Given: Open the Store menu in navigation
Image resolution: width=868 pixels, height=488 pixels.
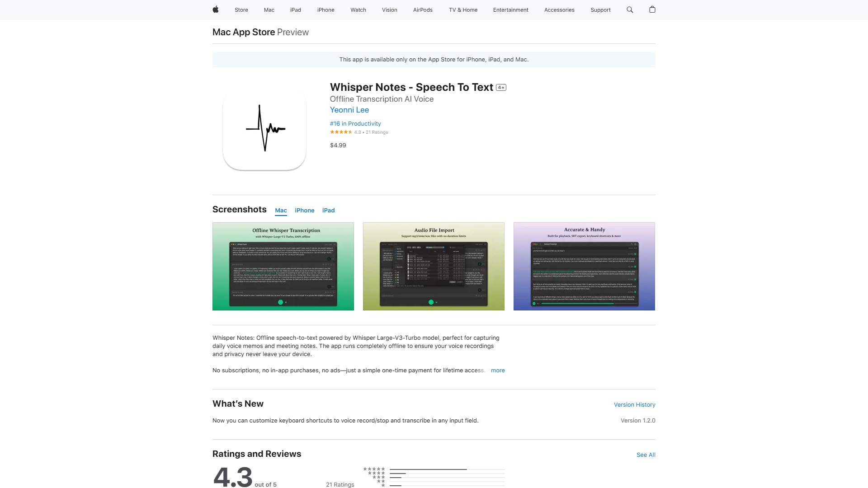Looking at the screenshot, I should [x=241, y=10].
